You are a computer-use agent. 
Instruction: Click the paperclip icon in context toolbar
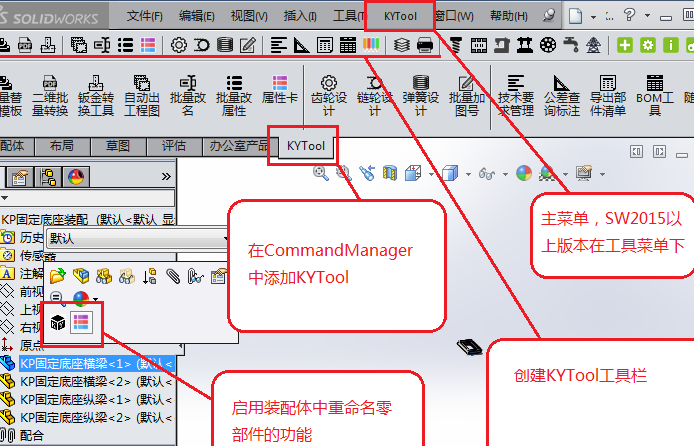[173, 276]
